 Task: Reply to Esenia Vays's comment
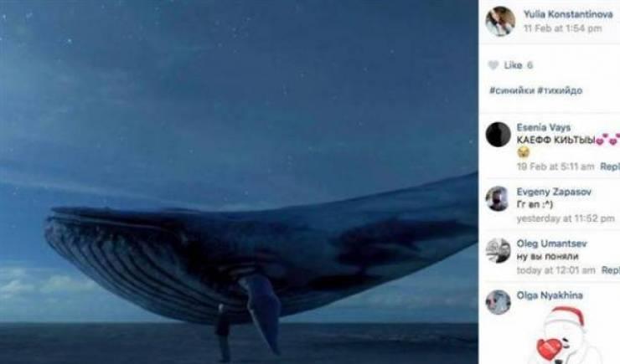610,167
